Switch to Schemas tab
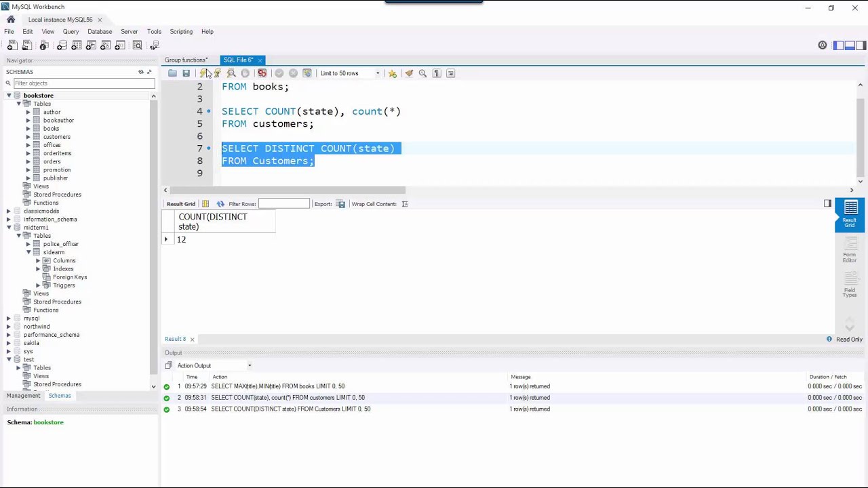 point(60,396)
